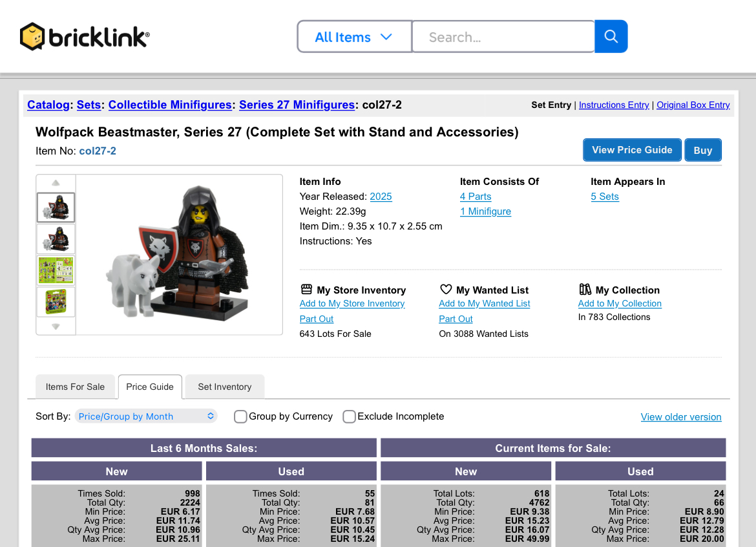Screen dimensions: 756x547
Task: Open the All Items category dropdown
Action: (353, 37)
